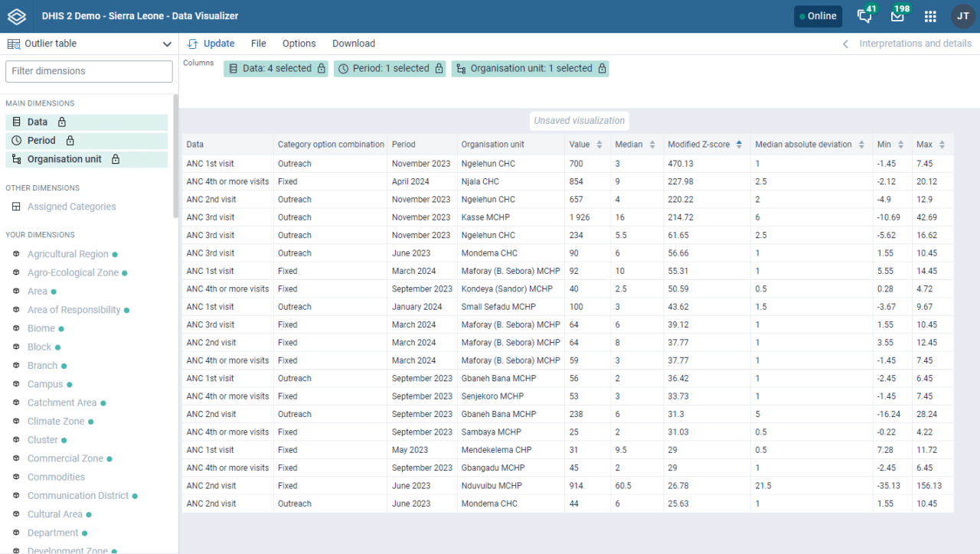Click the data grid icon on the Data chip

tap(234, 68)
